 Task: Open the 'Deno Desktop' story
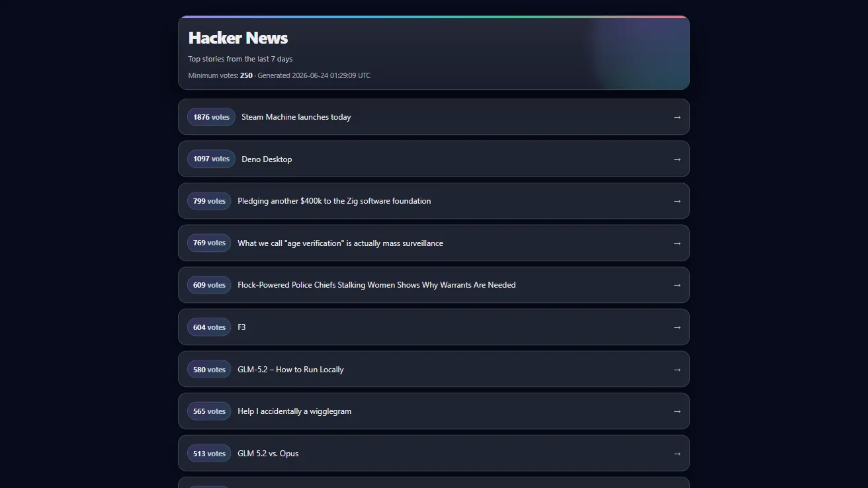[x=267, y=159]
